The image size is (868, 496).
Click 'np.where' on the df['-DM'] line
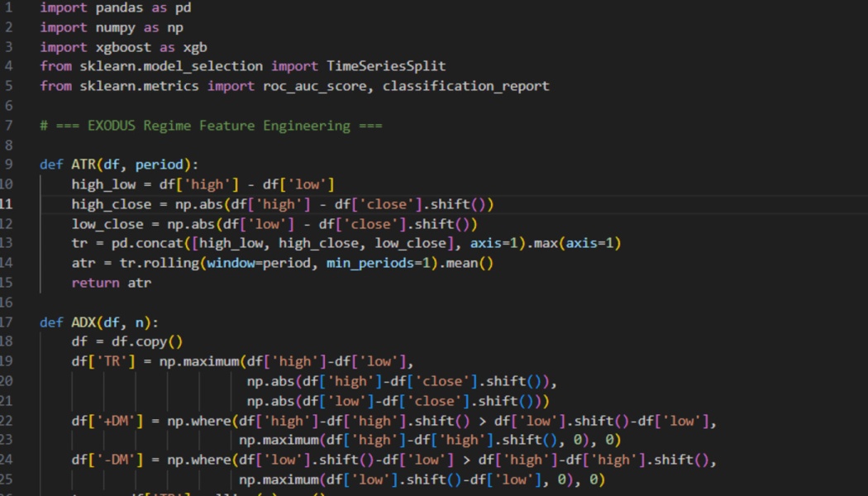pyautogui.click(x=198, y=460)
